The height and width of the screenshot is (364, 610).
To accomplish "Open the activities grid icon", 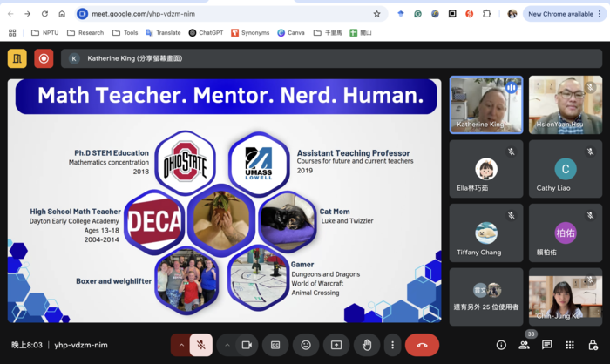I will [570, 345].
